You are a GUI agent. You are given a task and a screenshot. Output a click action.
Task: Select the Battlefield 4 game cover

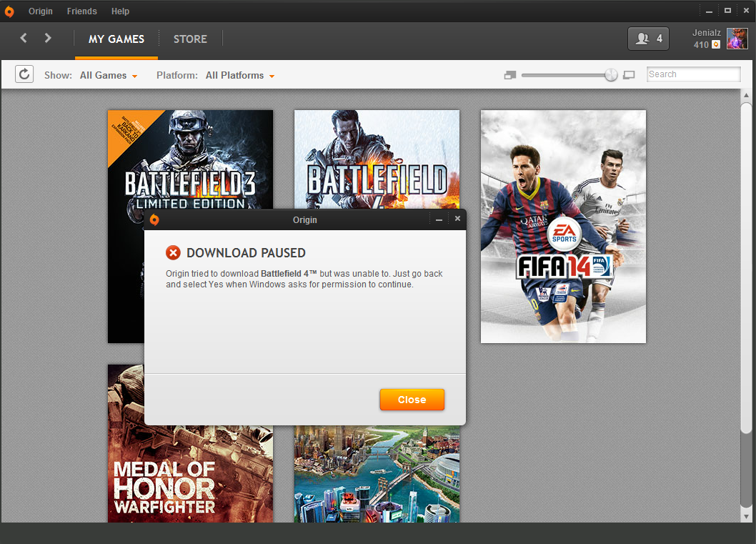click(x=377, y=159)
